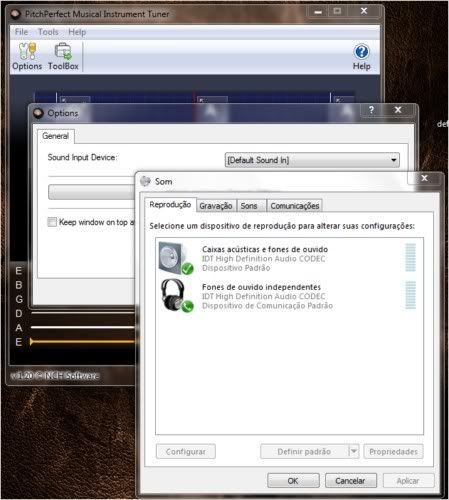Select the headphones icon for Fones de ouvido
449x500 pixels.
coord(176,296)
